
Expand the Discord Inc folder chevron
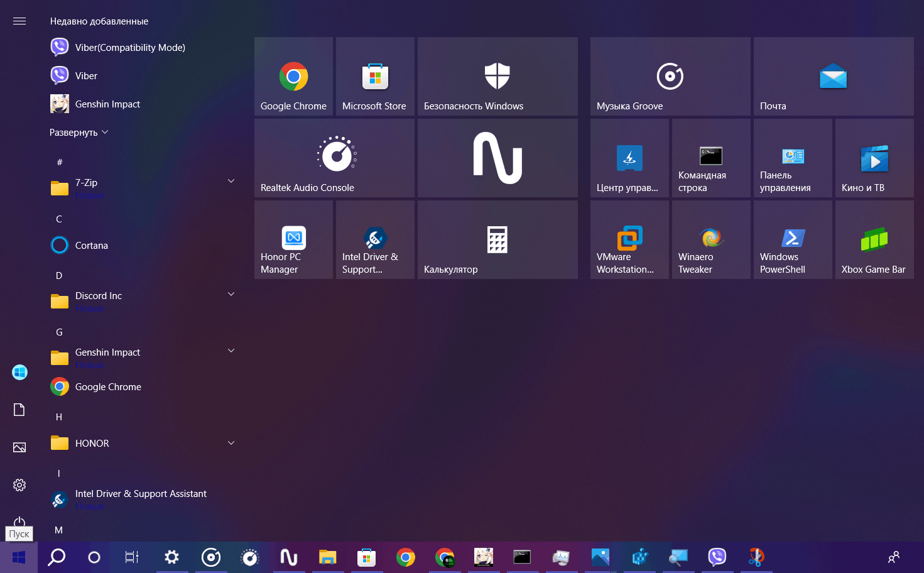[231, 294]
